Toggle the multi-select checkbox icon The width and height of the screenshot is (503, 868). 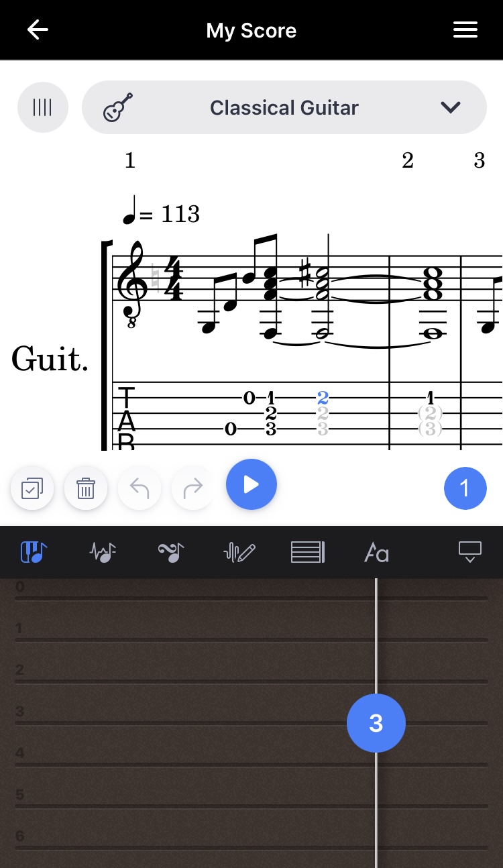pyautogui.click(x=32, y=488)
